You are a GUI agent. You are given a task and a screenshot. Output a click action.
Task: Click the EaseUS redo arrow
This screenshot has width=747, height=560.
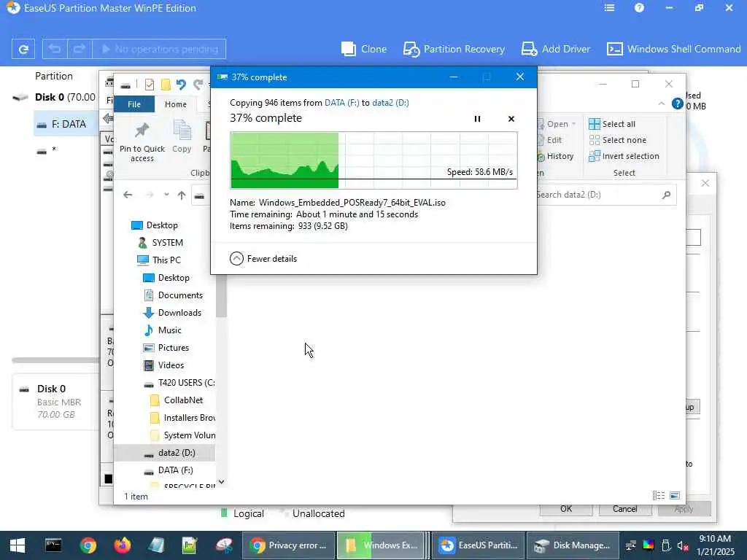tap(79, 49)
